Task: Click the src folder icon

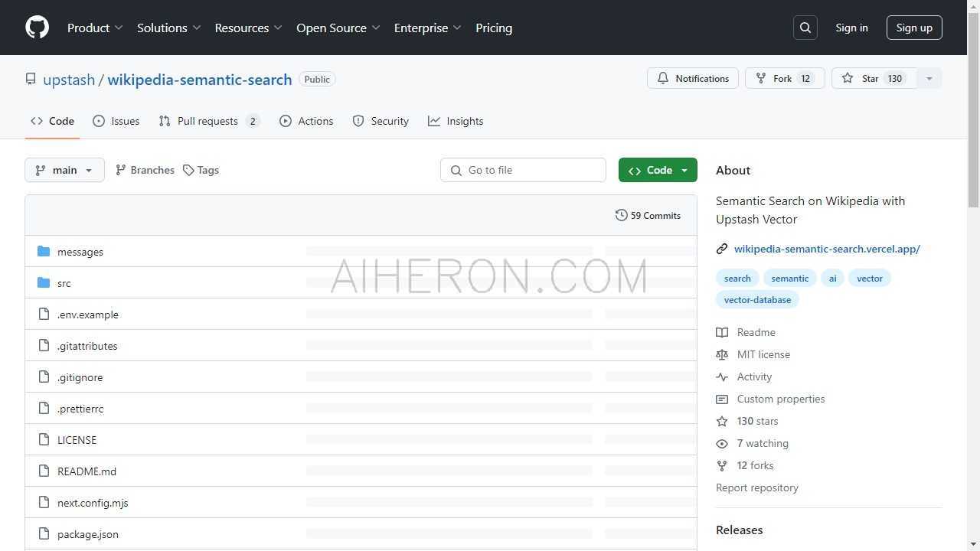Action: pyautogui.click(x=44, y=283)
